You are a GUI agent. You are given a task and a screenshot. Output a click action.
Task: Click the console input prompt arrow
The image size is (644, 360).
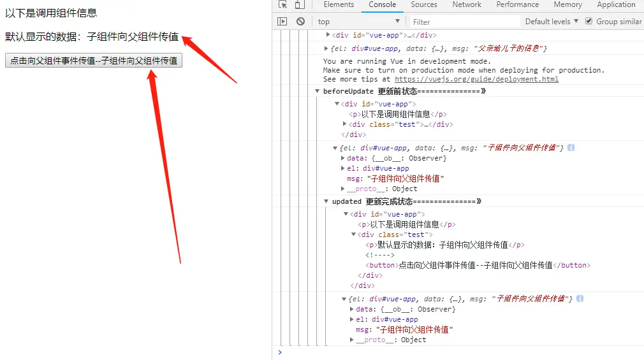pyautogui.click(x=280, y=352)
